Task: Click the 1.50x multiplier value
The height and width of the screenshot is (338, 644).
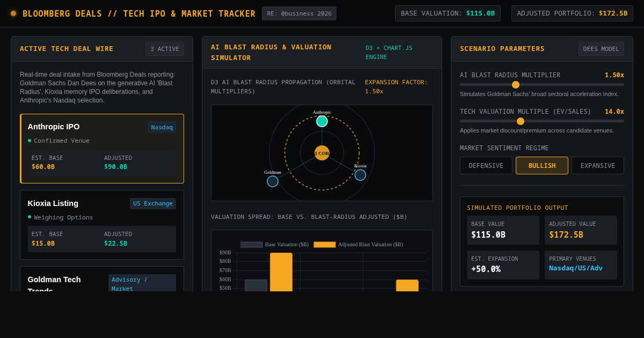Action: click(614, 75)
